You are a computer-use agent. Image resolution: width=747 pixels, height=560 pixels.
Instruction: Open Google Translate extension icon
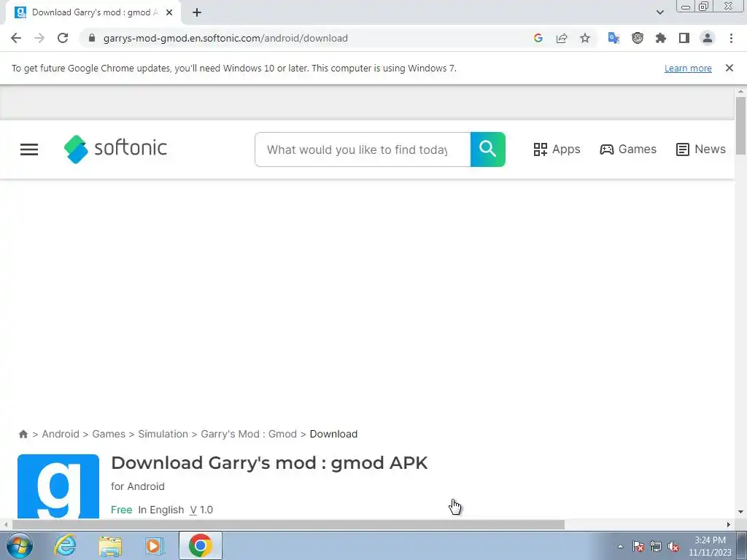click(x=614, y=38)
